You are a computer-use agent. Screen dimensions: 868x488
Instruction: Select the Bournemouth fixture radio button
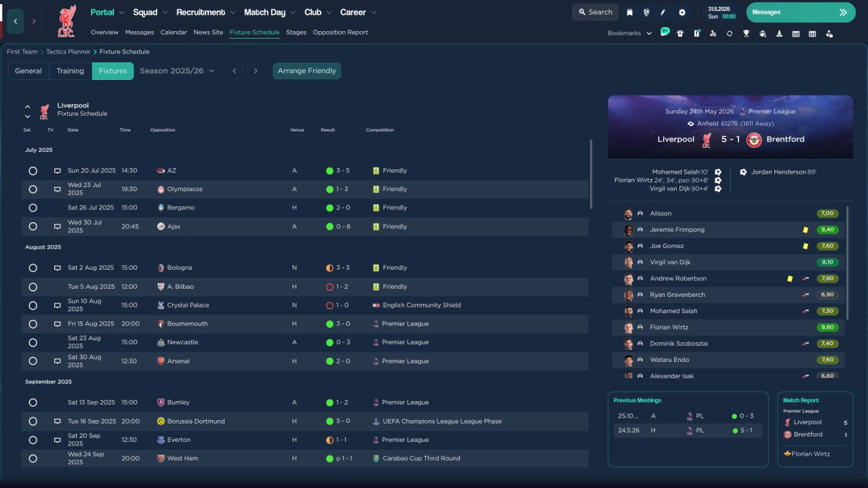click(x=33, y=324)
